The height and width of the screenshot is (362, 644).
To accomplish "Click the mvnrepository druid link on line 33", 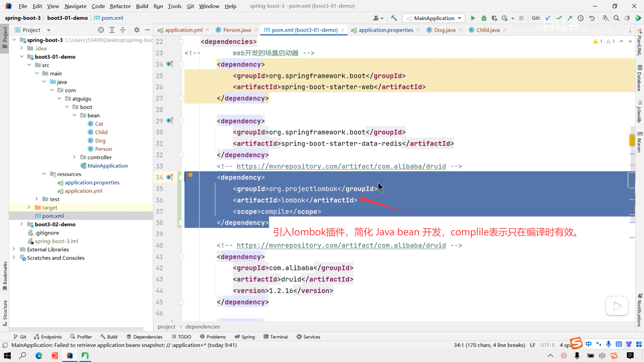I will (x=341, y=166).
